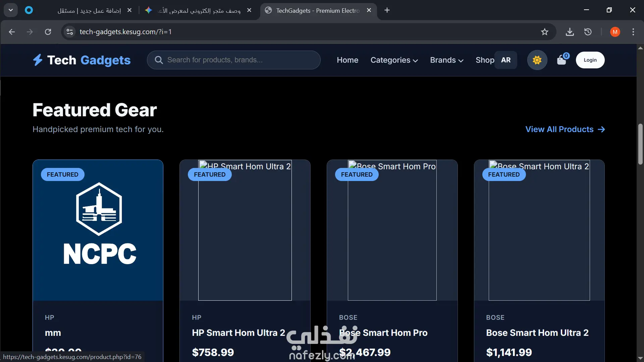
Task: Reload the page with the refresh icon
Action: pyautogui.click(x=48, y=32)
